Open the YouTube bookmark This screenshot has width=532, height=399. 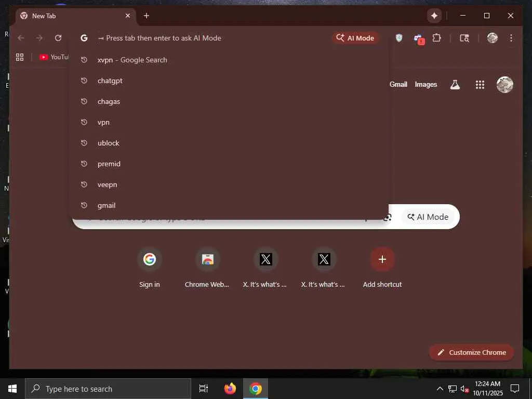[54, 57]
